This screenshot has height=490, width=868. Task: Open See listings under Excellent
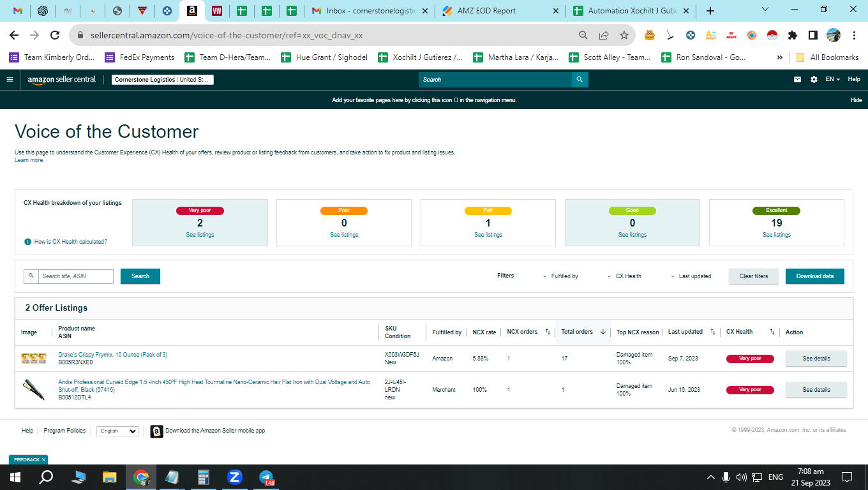pyautogui.click(x=777, y=235)
